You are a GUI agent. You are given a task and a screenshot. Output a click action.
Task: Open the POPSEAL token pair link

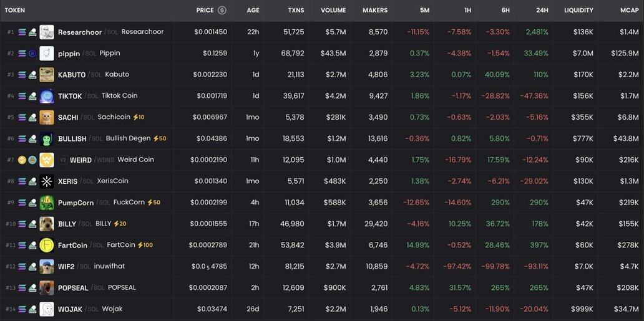coord(73,288)
